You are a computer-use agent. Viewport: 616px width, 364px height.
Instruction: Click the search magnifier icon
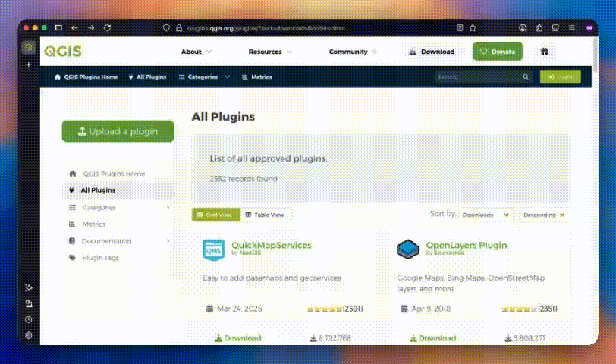(525, 77)
